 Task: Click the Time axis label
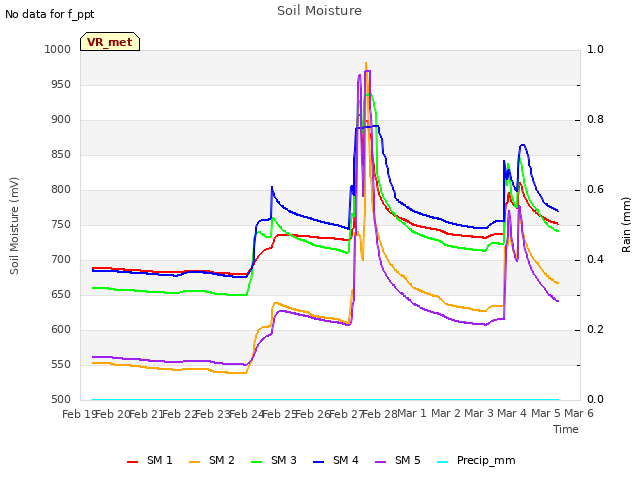(566, 429)
